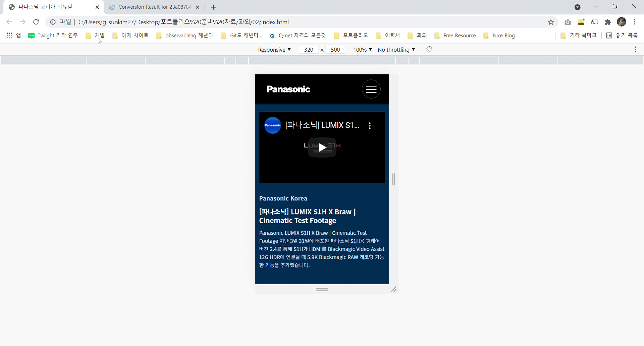Go forward with the forward arrow
644x346 pixels.
(22, 22)
